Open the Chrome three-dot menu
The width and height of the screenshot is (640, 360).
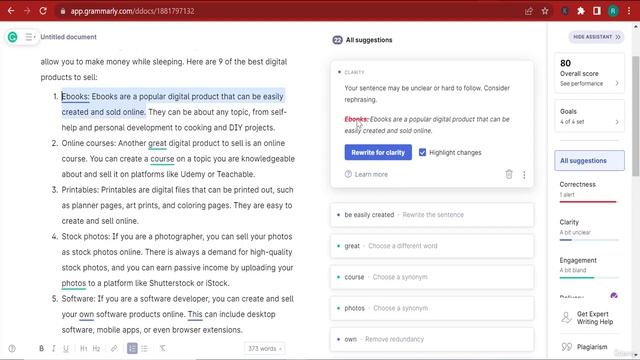pos(629,11)
